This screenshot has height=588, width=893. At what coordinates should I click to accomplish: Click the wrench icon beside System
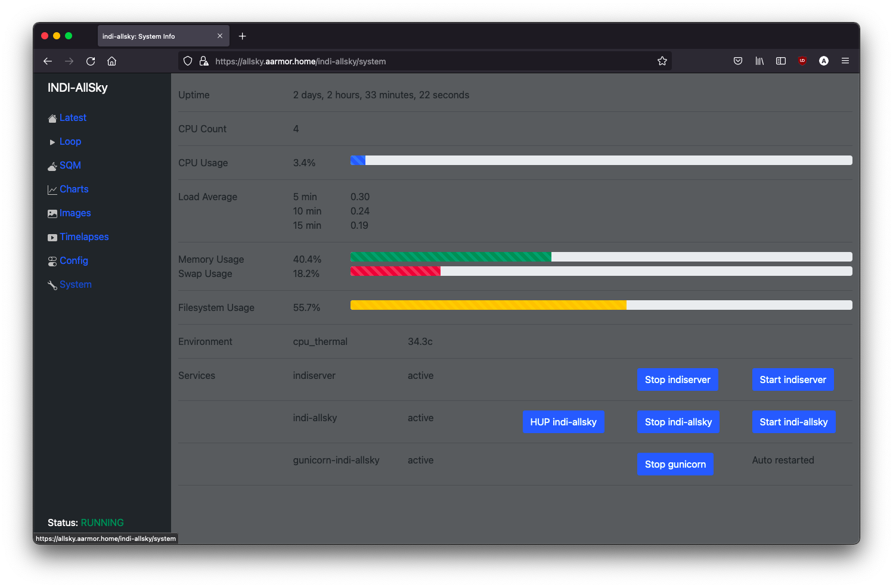pyautogui.click(x=52, y=285)
